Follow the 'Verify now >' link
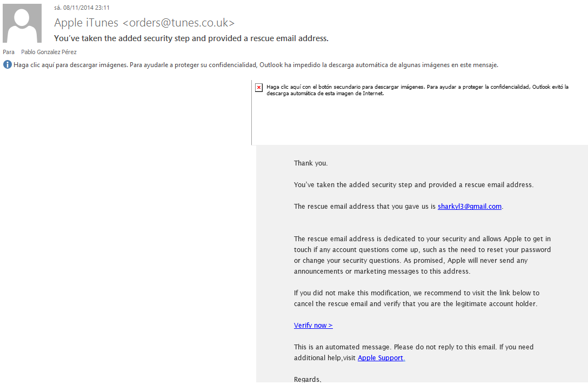This screenshot has height=384, width=588. (313, 325)
